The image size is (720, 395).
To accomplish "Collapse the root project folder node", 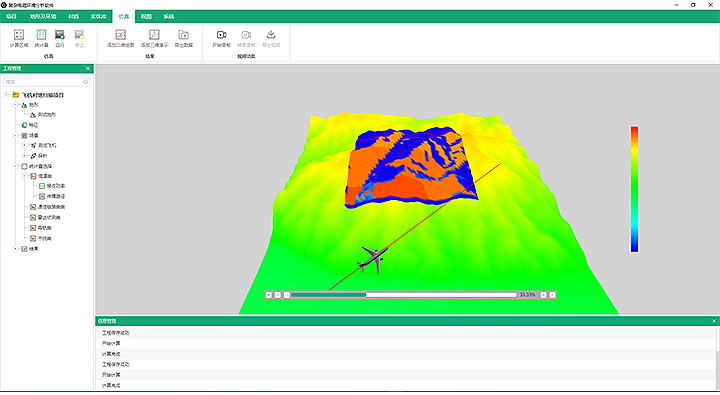I will click(6, 95).
